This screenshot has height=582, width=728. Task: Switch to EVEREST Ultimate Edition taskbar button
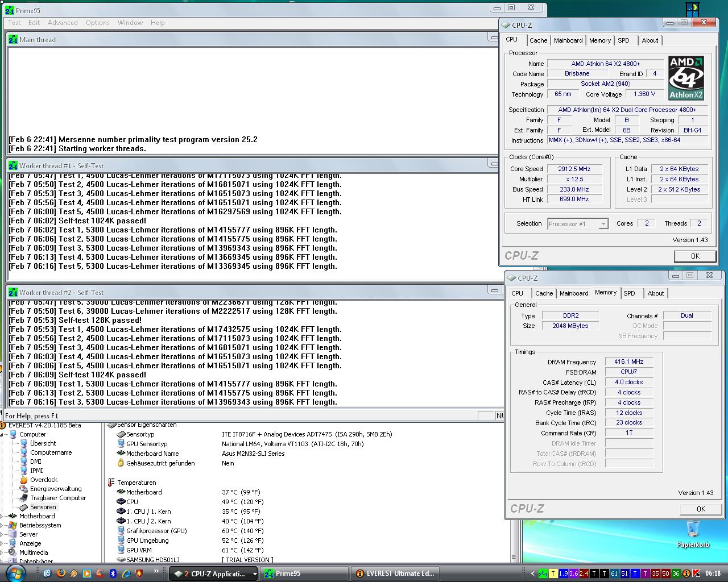click(394, 573)
